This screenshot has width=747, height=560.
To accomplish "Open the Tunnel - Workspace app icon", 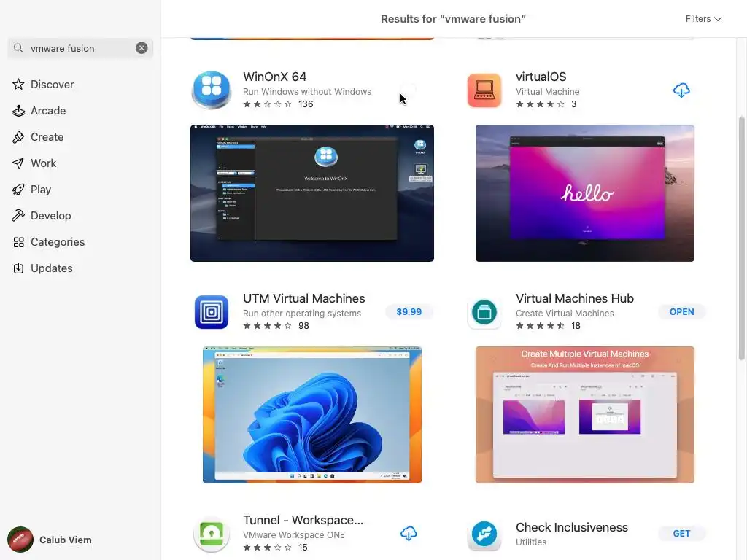I will 212,534.
